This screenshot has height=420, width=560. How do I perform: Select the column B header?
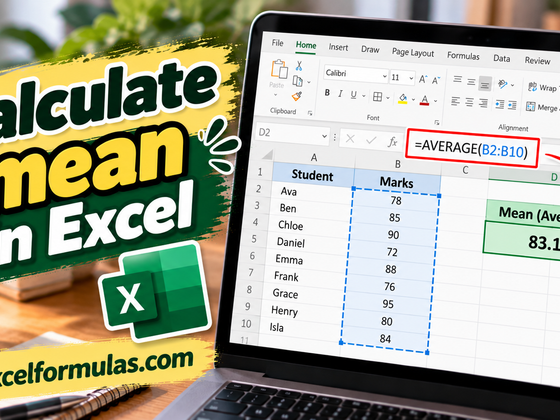coord(398,164)
